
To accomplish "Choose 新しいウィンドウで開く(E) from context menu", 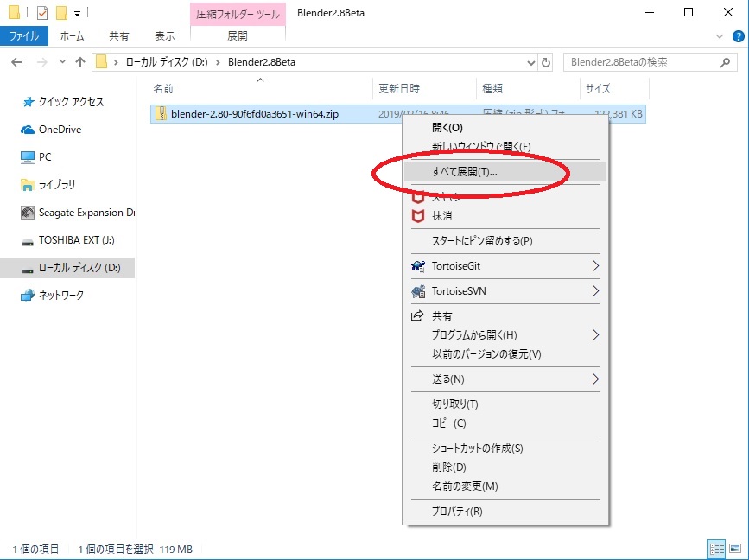I will tap(505, 146).
